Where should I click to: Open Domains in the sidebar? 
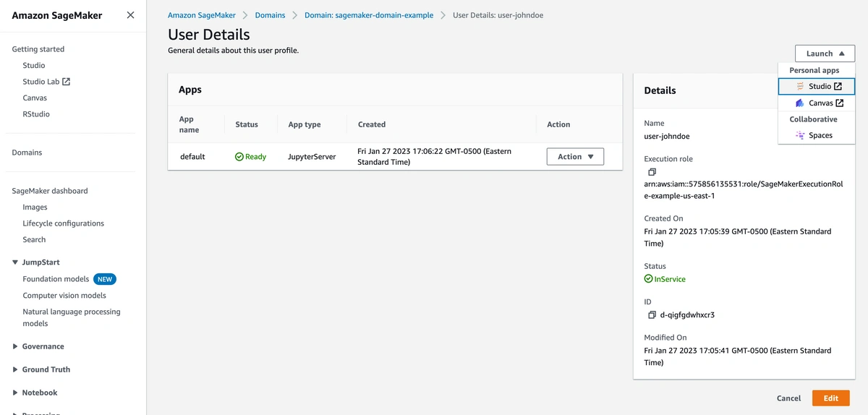tap(27, 153)
